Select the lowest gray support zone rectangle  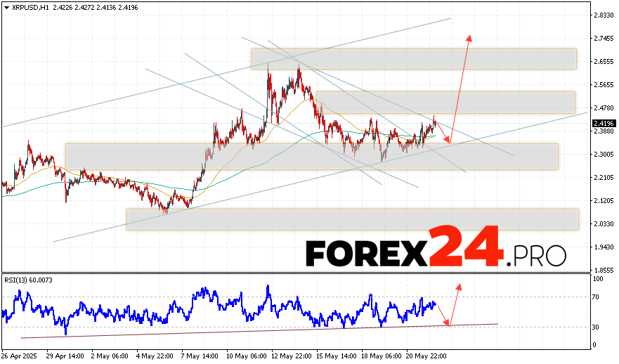[x=351, y=219]
